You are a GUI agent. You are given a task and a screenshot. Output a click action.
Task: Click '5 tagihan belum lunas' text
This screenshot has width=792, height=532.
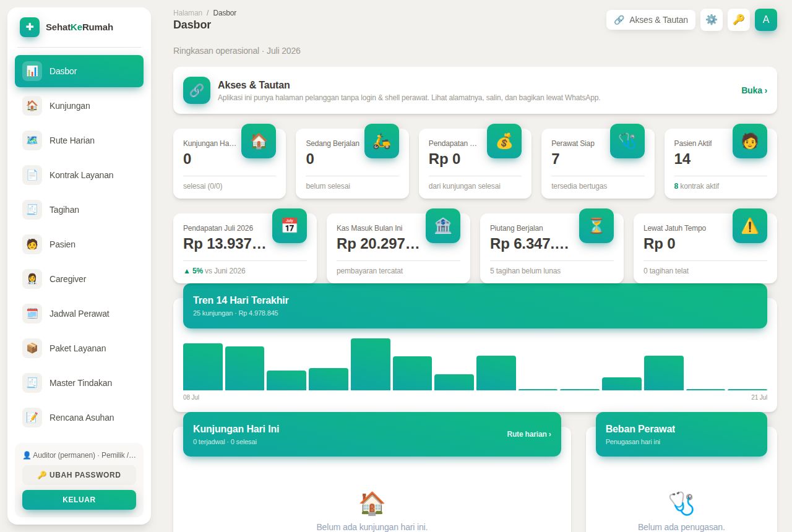[x=525, y=271]
